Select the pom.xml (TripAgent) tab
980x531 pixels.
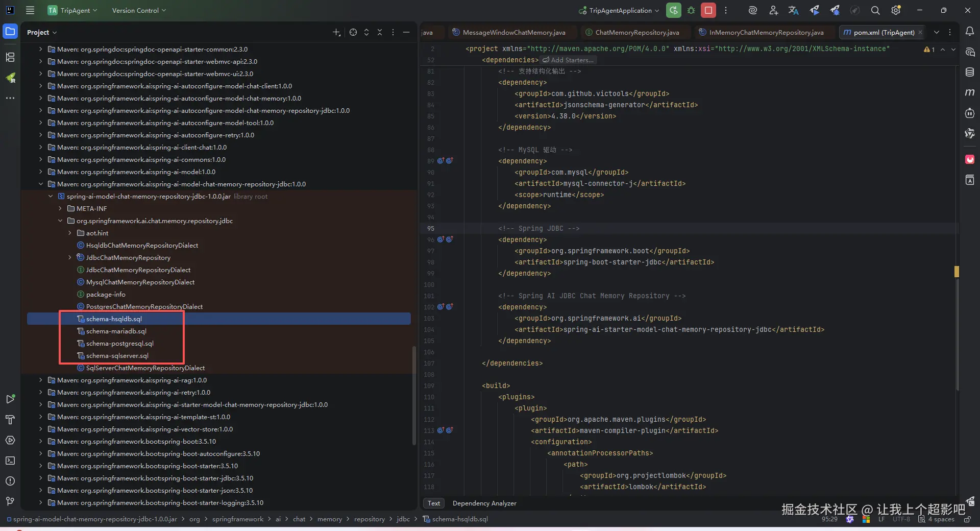(884, 32)
